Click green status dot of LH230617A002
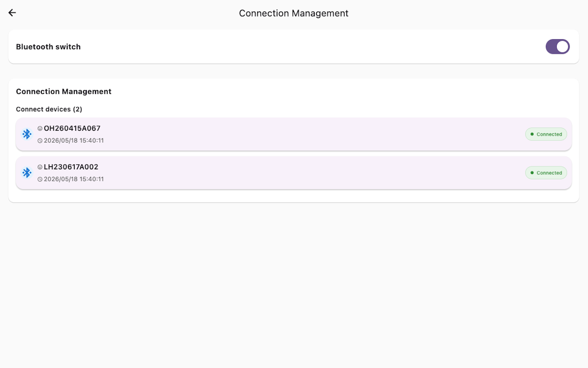588x368 pixels. (532, 173)
